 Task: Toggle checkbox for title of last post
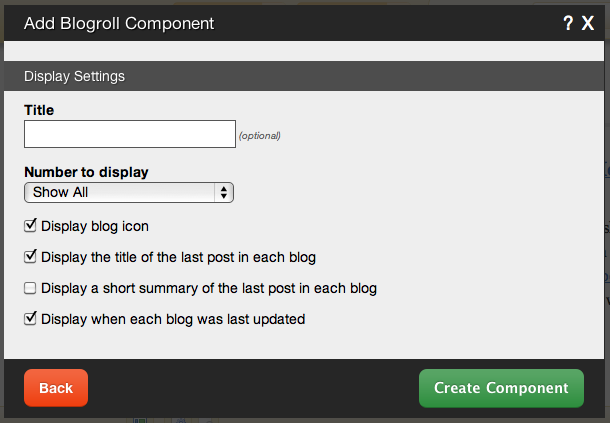coord(31,257)
